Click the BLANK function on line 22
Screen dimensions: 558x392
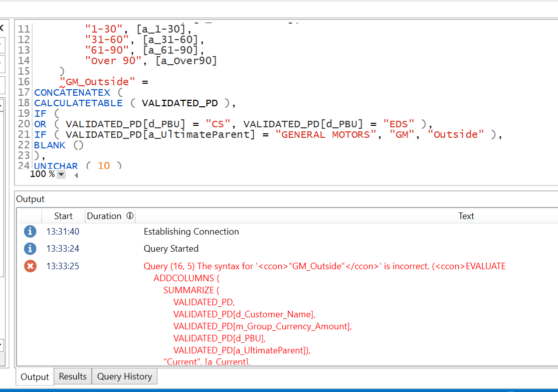pos(50,145)
